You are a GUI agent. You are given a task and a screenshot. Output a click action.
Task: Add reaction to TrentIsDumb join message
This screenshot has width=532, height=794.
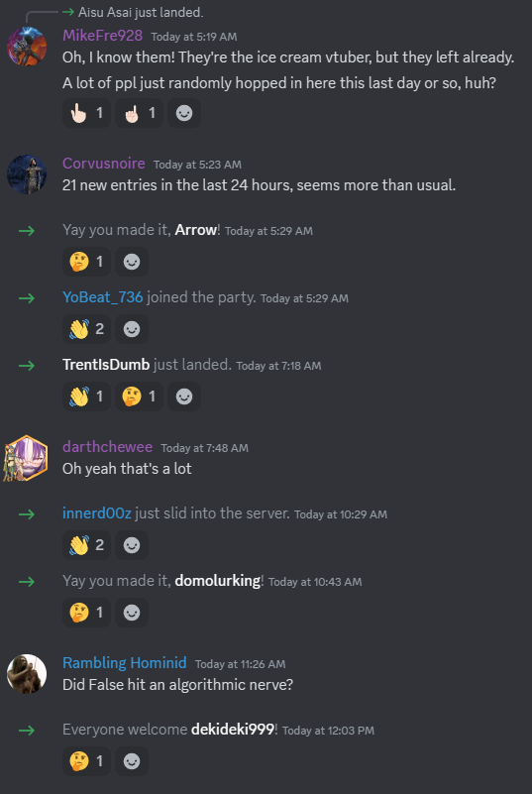[x=183, y=397]
